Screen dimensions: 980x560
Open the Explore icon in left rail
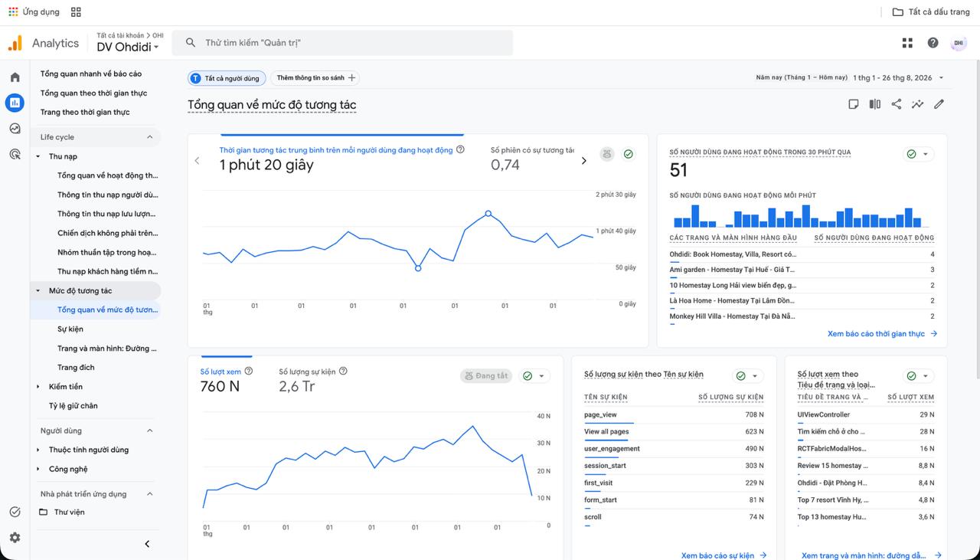point(15,129)
